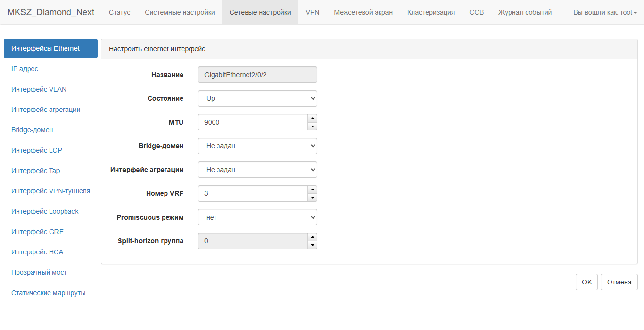
Task: Open the Состояние dropdown showing Up
Action: click(x=258, y=98)
